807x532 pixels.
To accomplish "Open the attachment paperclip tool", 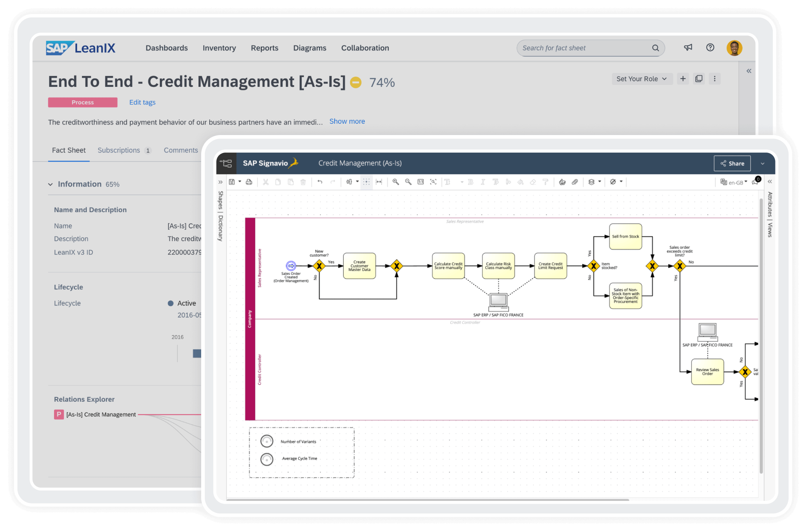I will 575,182.
